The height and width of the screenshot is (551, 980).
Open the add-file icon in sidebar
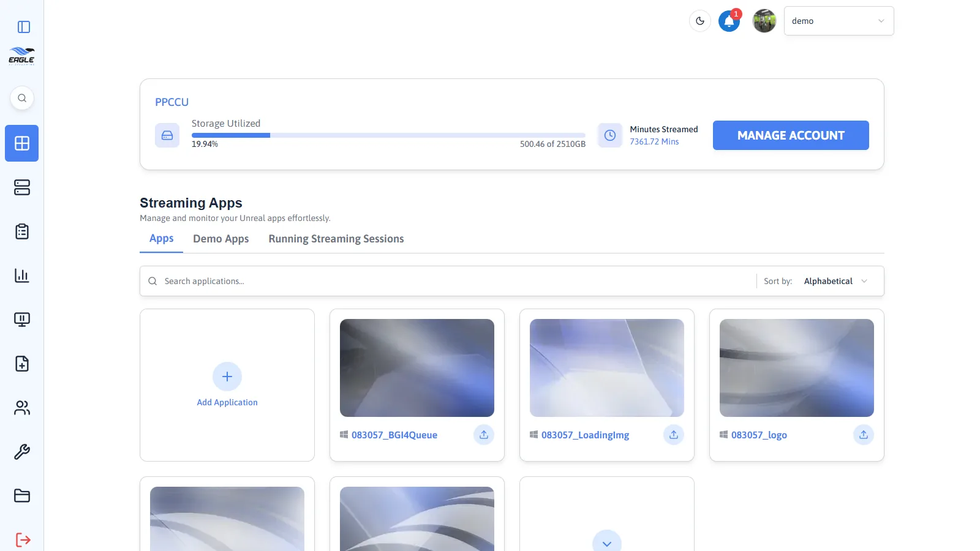pyautogui.click(x=22, y=364)
